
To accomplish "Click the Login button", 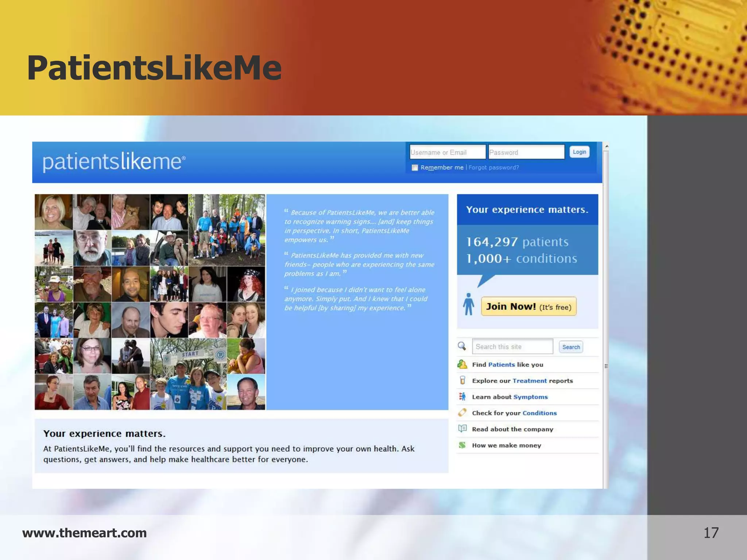I will point(579,152).
